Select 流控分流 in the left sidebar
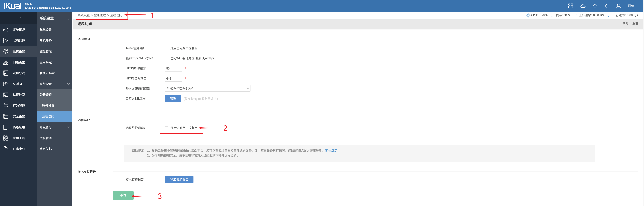This screenshot has height=206, width=644. click(19, 73)
